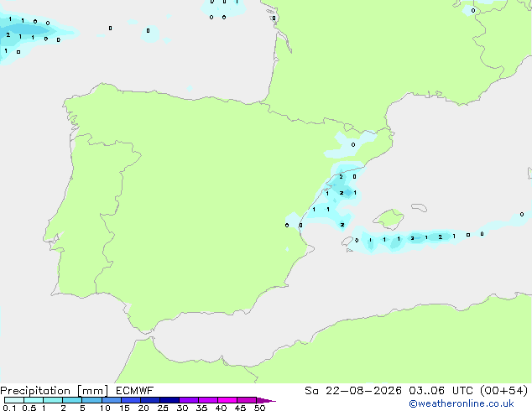Click the rain patch near Andorra
This screenshot has width=532, height=411.
351,145
